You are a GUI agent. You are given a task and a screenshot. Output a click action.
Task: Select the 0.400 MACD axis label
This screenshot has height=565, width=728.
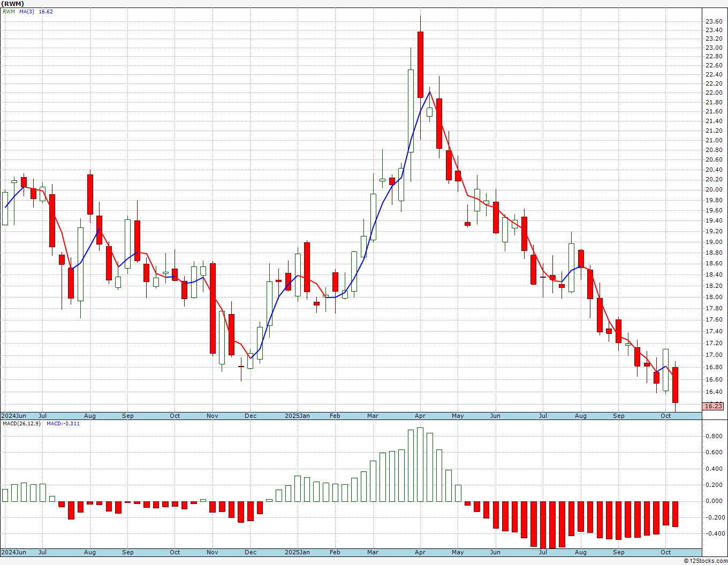tap(714, 469)
